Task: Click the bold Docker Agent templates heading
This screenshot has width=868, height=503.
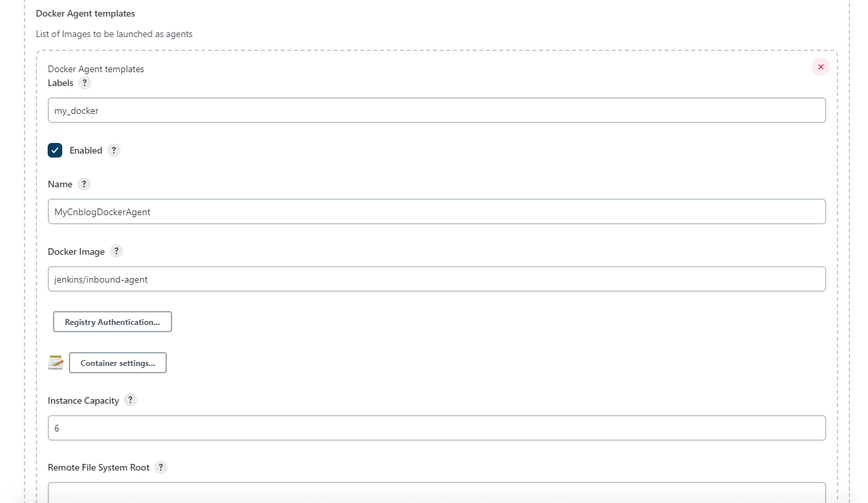Action: pos(85,13)
